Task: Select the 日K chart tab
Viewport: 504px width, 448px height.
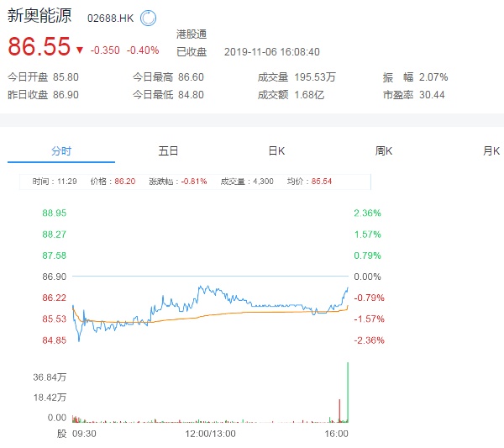Action: (276, 151)
